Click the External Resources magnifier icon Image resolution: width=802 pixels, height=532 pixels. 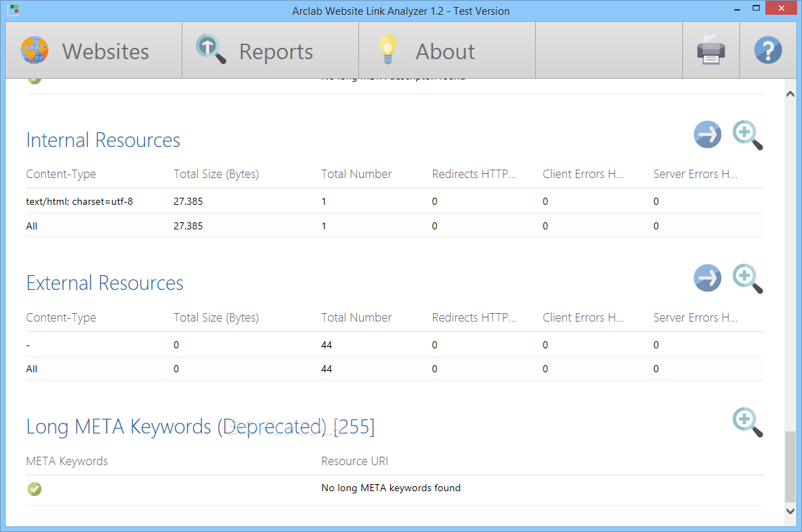coord(747,278)
